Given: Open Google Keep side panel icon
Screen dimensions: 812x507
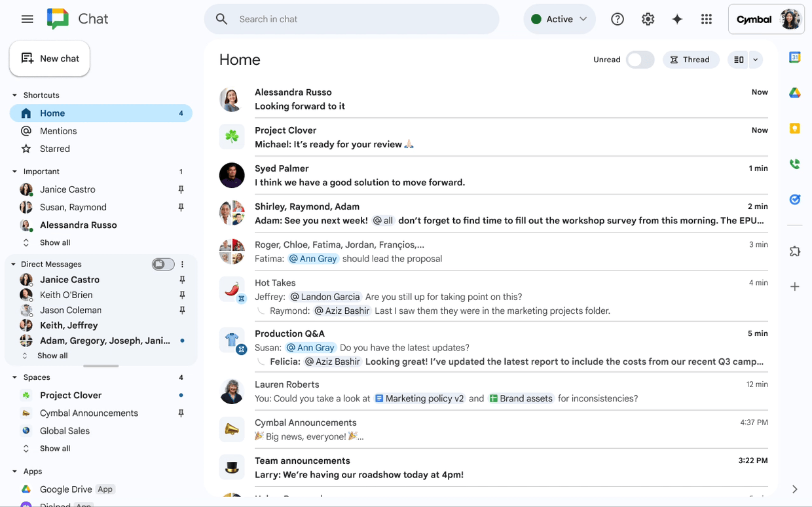Looking at the screenshot, I should [794, 128].
